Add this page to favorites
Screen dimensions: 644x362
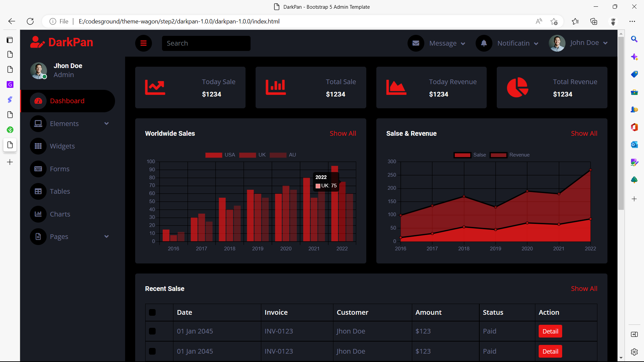coord(554,21)
